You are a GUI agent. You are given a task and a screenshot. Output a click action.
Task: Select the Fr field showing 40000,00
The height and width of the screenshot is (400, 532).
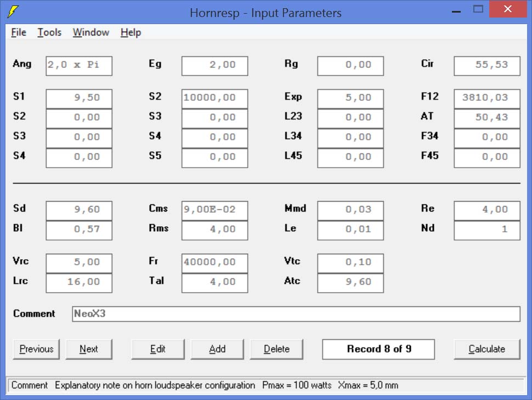[215, 263]
